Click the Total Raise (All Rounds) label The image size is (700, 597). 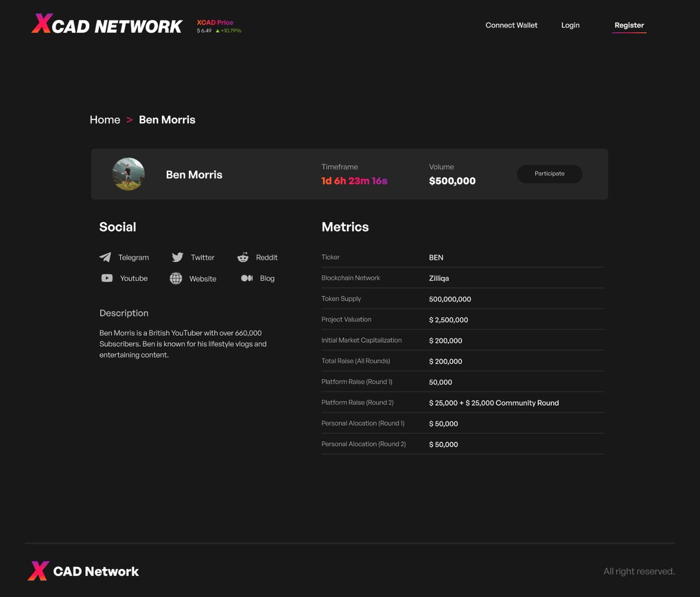pos(356,361)
